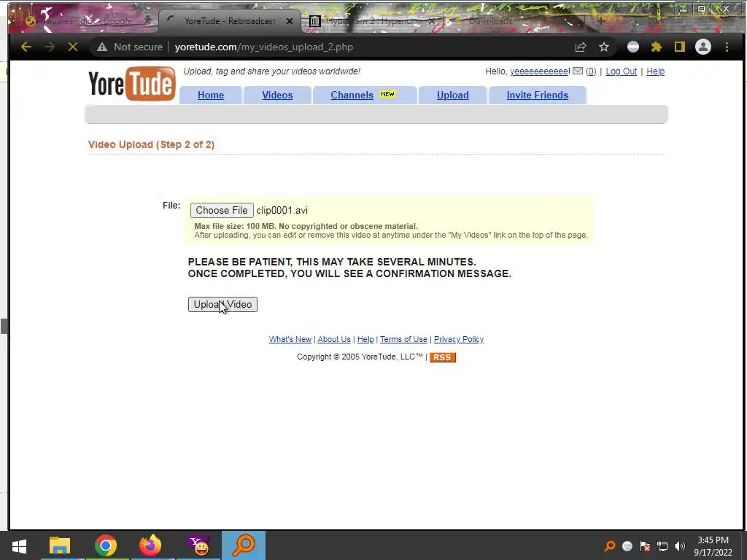Open Yahoo Messenger taskbar icon
The width and height of the screenshot is (747, 560).
click(x=198, y=545)
